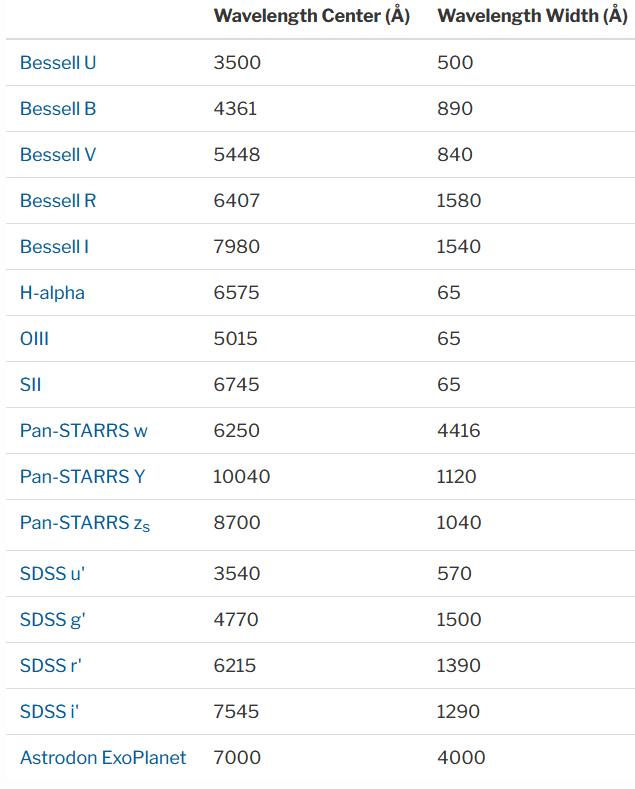Open the H-alpha filter link
This screenshot has width=635, height=789.
[52, 293]
